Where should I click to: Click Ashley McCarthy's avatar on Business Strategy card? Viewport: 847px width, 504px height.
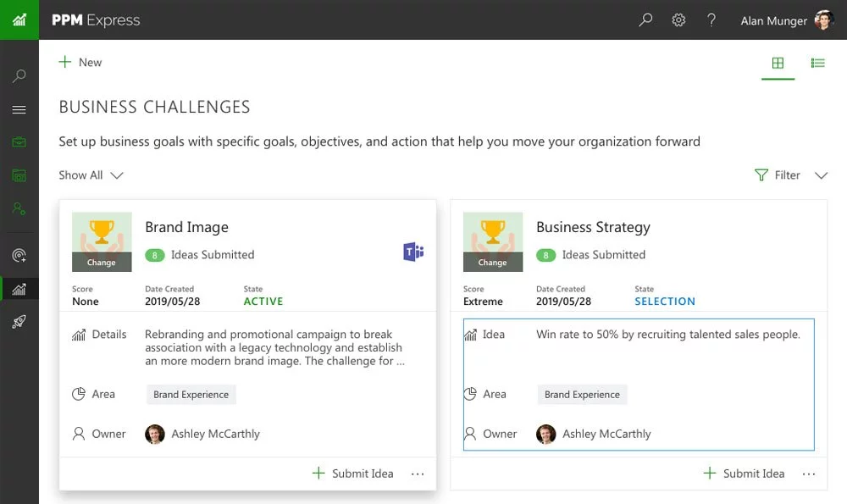(545, 434)
